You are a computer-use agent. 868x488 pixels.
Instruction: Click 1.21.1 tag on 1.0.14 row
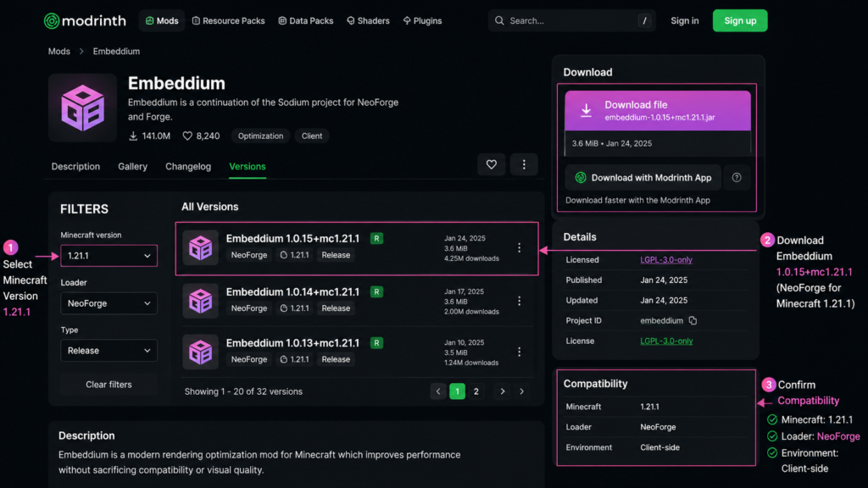pos(294,308)
